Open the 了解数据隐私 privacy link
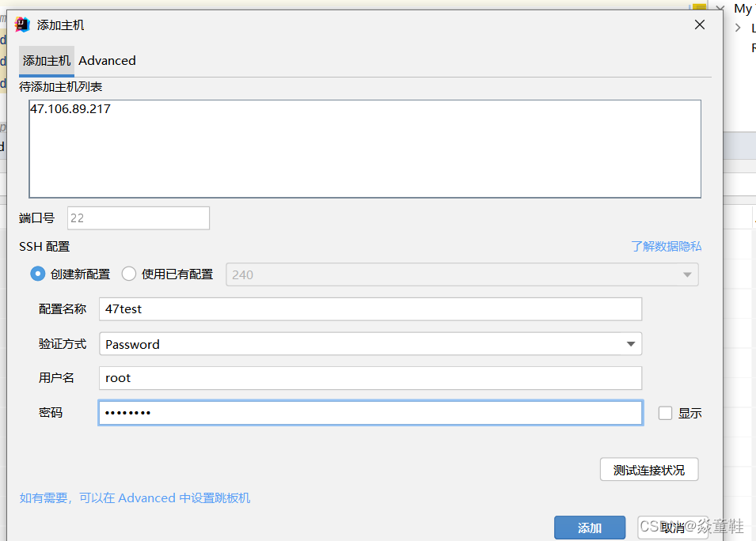The width and height of the screenshot is (756, 541). (x=666, y=246)
